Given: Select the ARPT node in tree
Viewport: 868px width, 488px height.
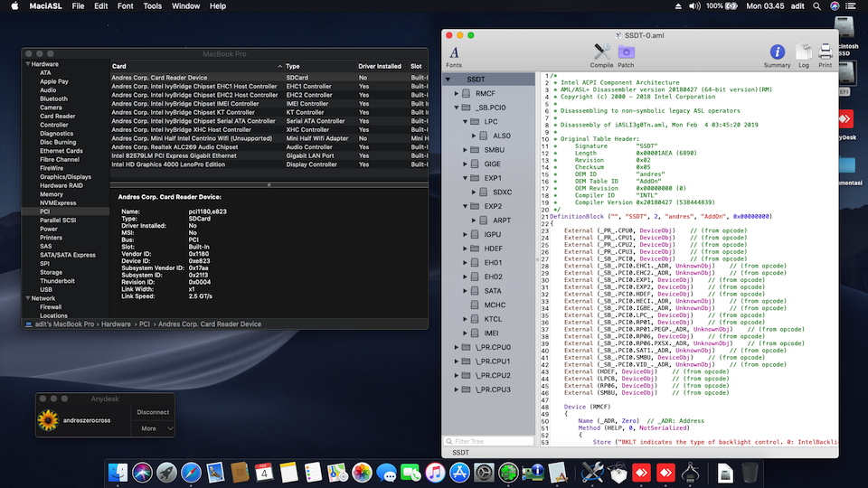Looking at the screenshot, I should coord(502,221).
